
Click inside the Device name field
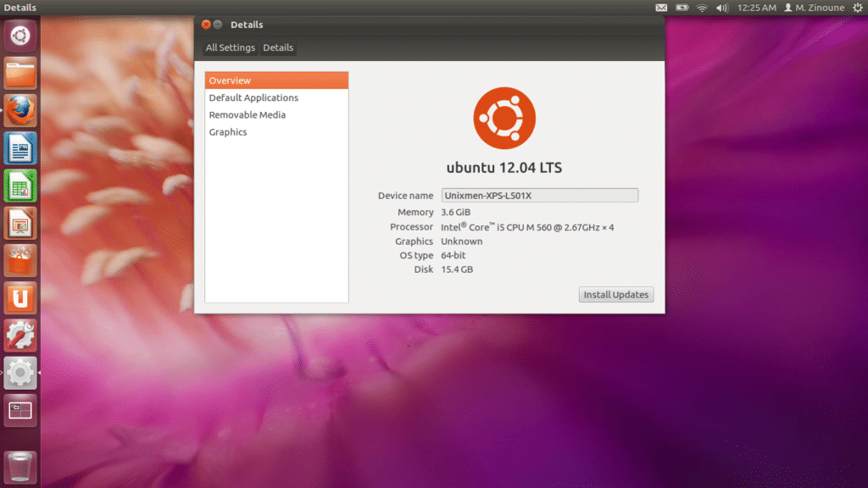[x=540, y=195]
